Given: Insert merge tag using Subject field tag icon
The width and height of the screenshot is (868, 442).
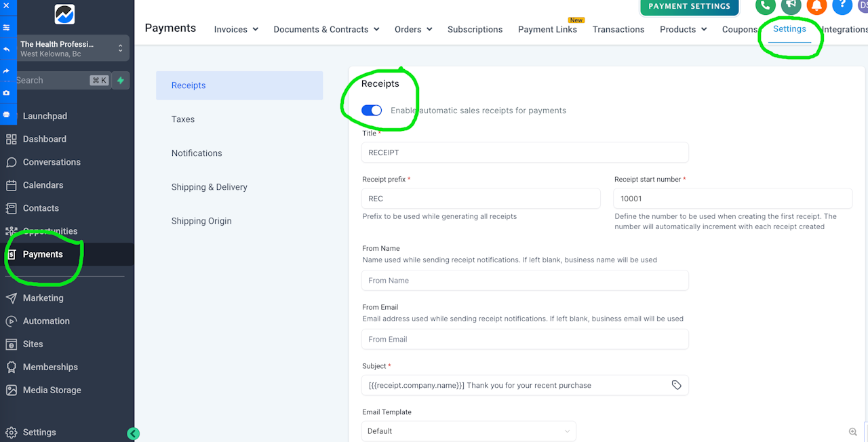Looking at the screenshot, I should click(676, 385).
